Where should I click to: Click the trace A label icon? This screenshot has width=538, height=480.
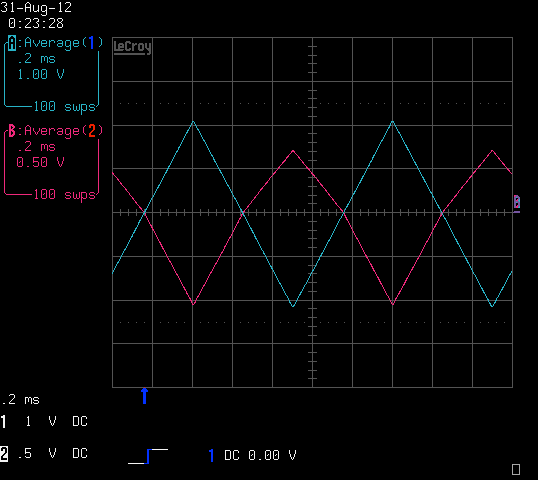pyautogui.click(x=12, y=43)
